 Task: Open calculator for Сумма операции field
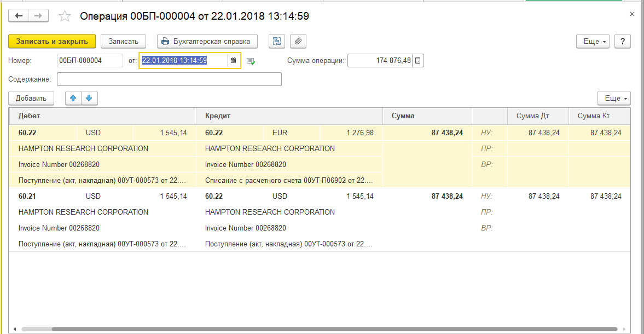click(418, 61)
